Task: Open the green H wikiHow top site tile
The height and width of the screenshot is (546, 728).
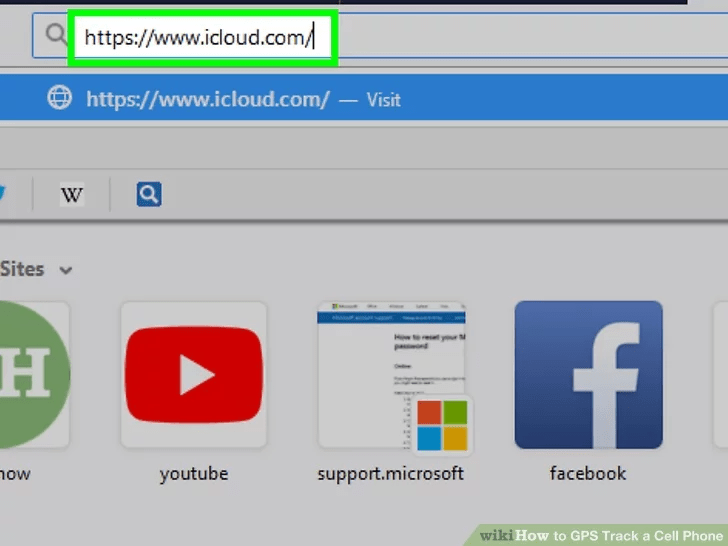Action: pos(34,375)
